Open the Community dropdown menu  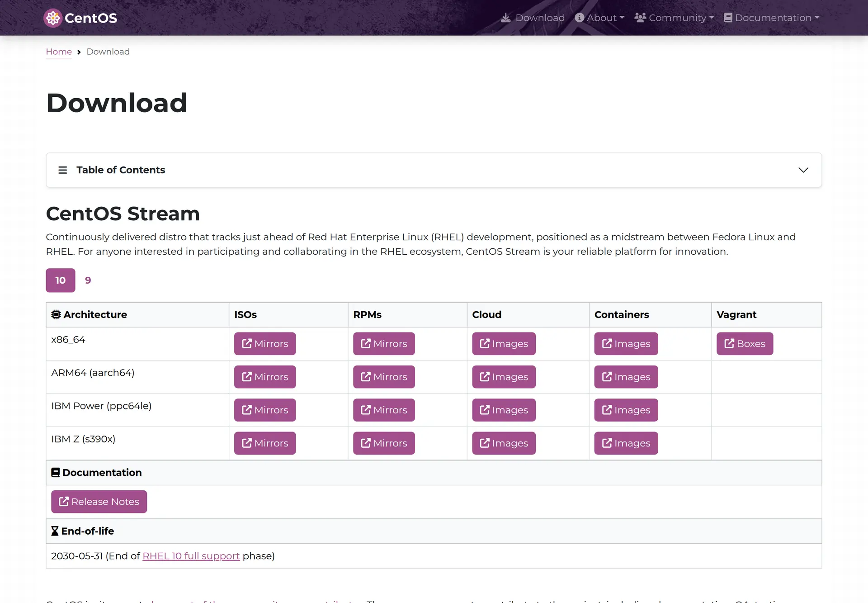coord(674,18)
